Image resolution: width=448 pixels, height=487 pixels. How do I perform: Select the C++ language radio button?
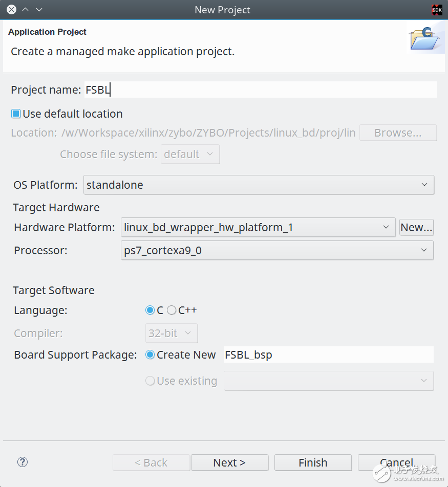[x=172, y=310]
